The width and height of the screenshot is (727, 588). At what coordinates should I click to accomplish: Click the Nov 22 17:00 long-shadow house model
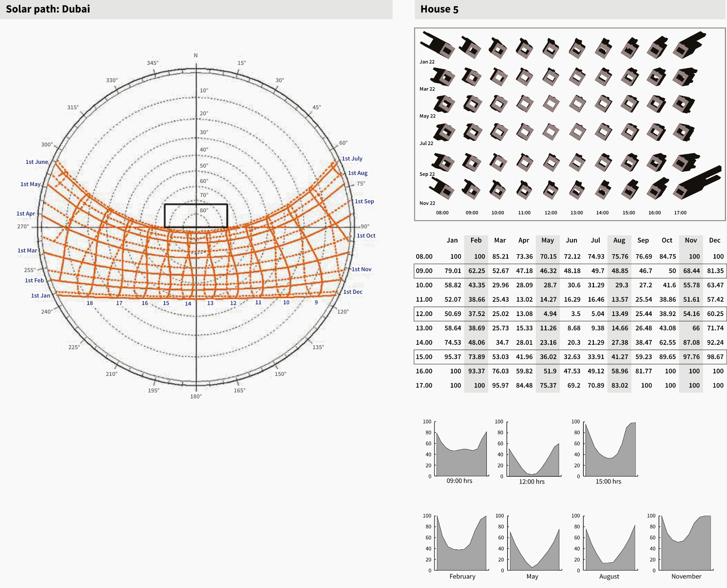pos(695,184)
